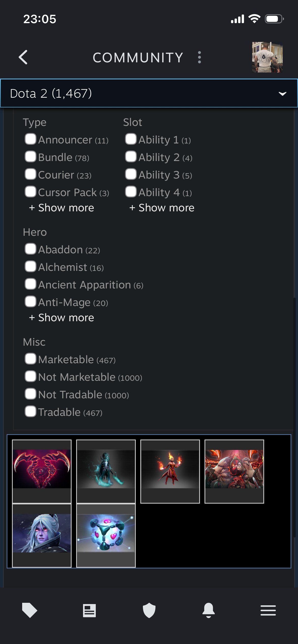Enable the Marketable filter

31,359
